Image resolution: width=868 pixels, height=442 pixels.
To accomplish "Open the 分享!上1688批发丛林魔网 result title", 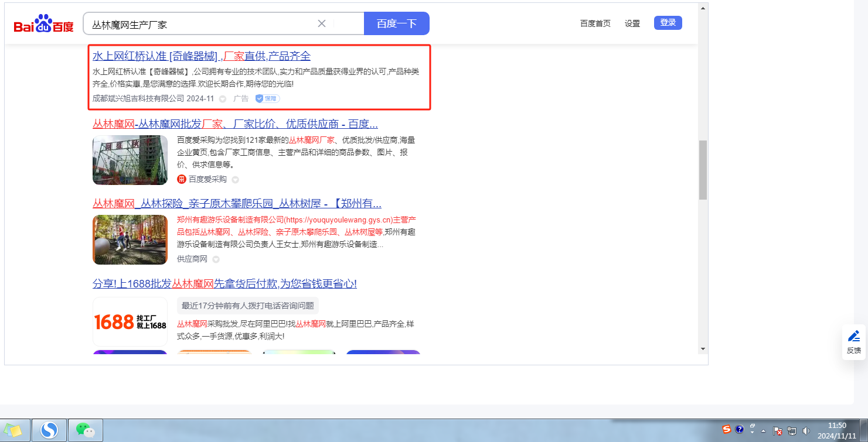I will pos(224,283).
